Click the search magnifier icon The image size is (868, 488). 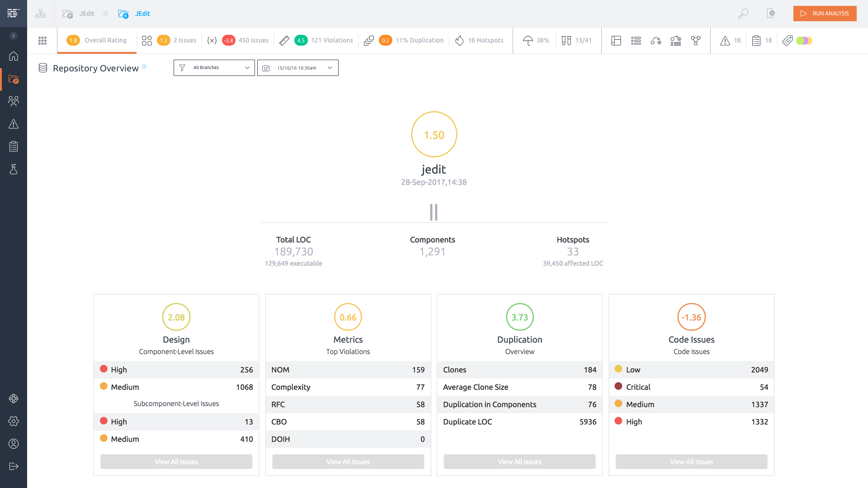(743, 14)
